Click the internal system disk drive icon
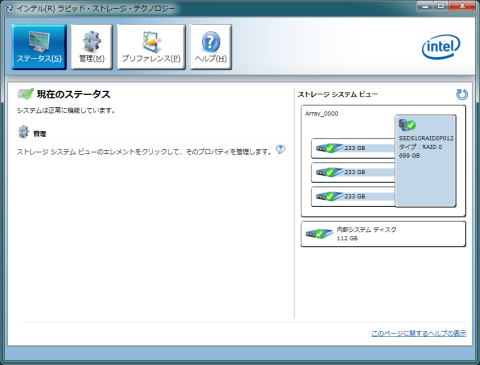 point(319,234)
